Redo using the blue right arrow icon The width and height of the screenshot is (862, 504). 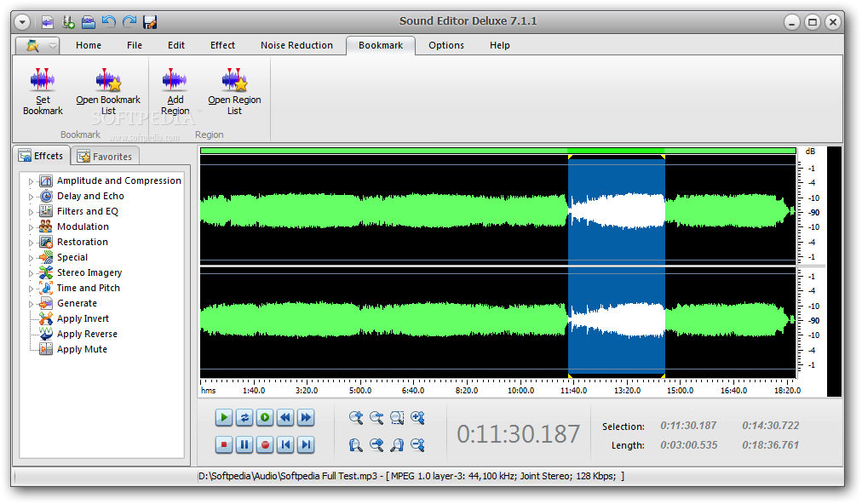(x=129, y=22)
